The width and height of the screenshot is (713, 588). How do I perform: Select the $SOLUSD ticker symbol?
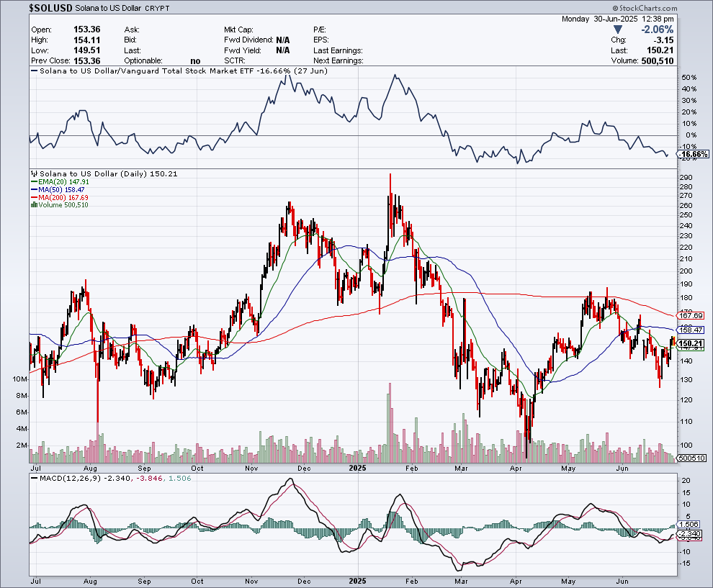coord(50,8)
